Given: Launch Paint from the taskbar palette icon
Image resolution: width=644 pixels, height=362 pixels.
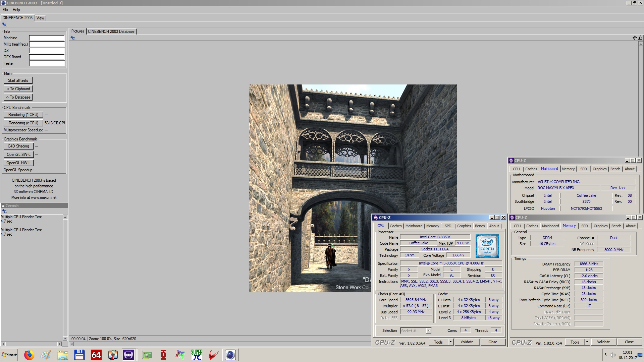Looking at the screenshot, I should pos(46,355).
